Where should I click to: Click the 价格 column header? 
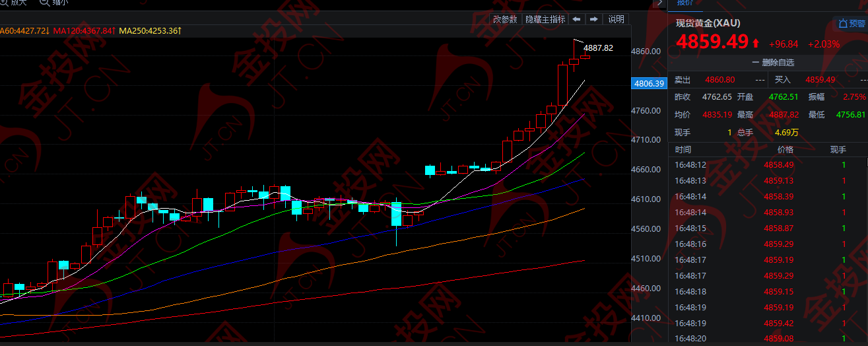point(785,150)
